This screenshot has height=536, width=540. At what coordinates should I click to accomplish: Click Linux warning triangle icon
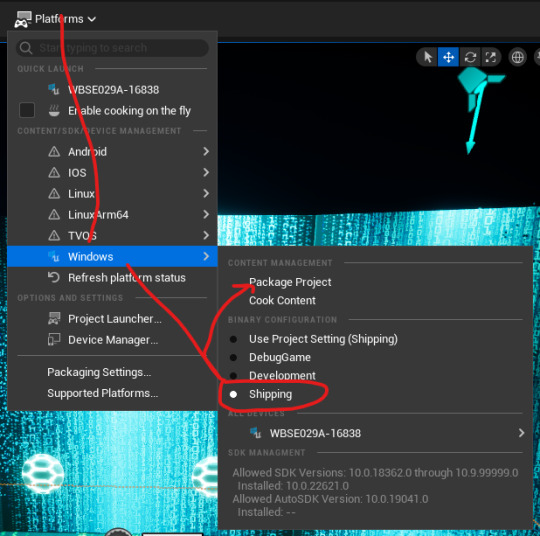(54, 194)
